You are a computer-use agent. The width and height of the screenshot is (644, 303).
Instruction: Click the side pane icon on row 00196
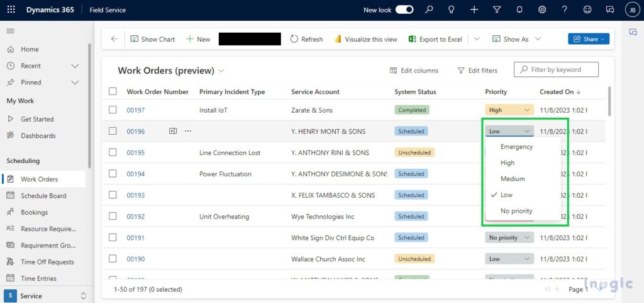coord(173,131)
